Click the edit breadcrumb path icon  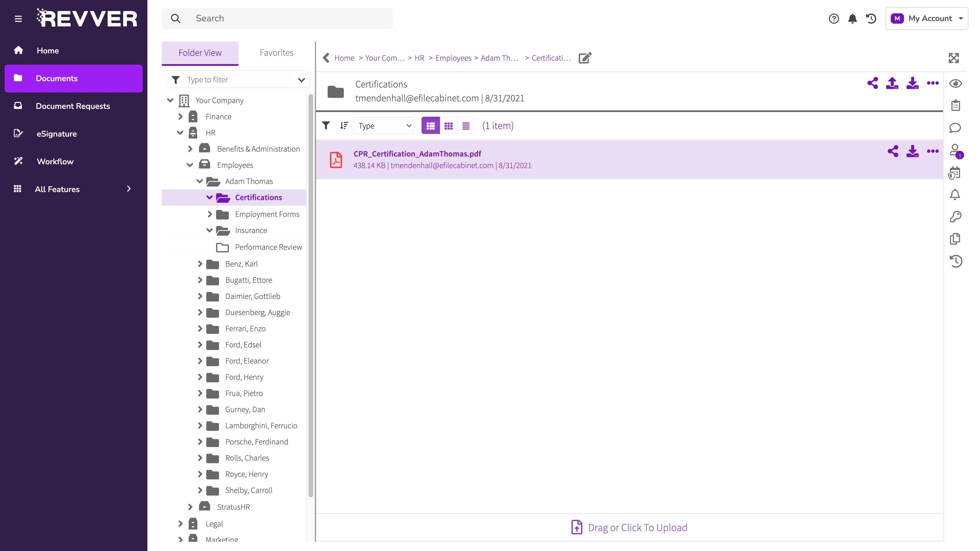point(585,58)
